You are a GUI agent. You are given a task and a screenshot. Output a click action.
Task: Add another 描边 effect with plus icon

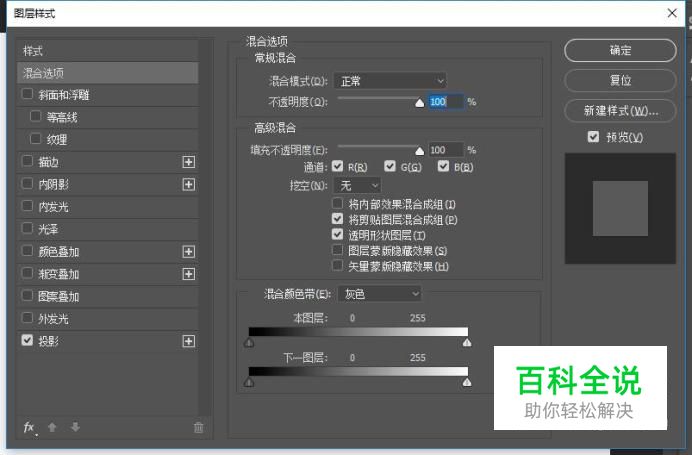(x=188, y=162)
